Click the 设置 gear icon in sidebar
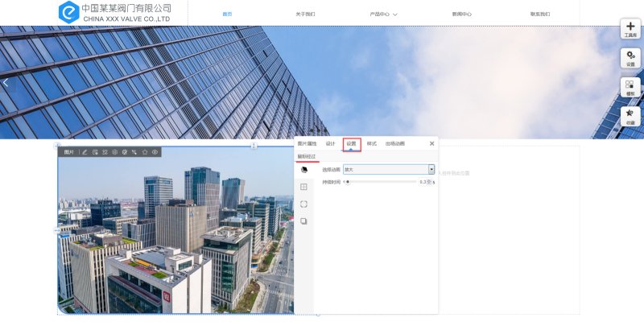This screenshot has width=644, height=326. [x=630, y=57]
